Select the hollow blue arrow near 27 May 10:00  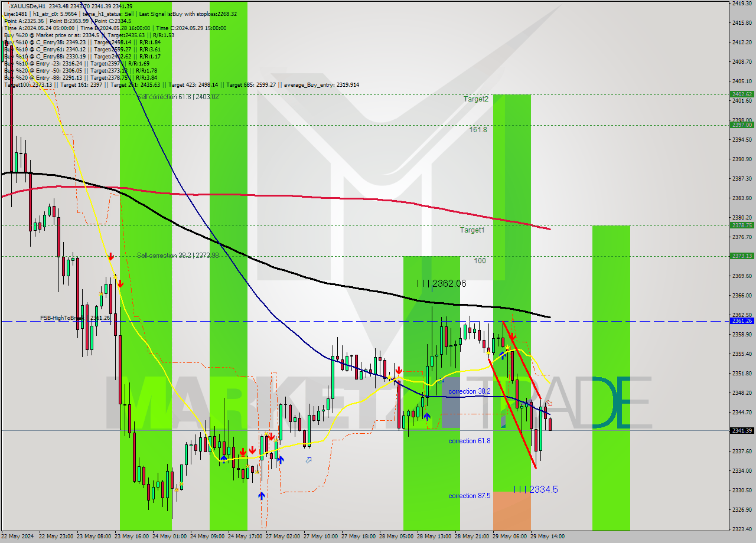coord(308,460)
